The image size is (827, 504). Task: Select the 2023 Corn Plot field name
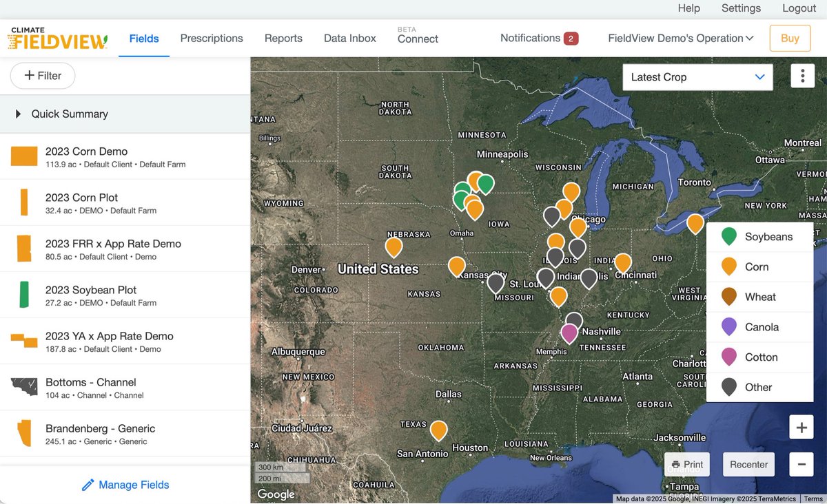(81, 198)
